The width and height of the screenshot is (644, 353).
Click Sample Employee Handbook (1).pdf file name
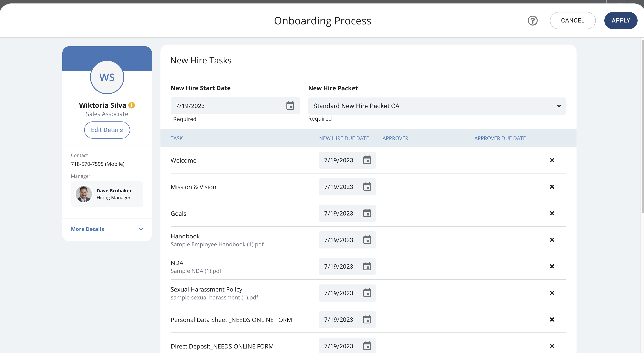(217, 244)
